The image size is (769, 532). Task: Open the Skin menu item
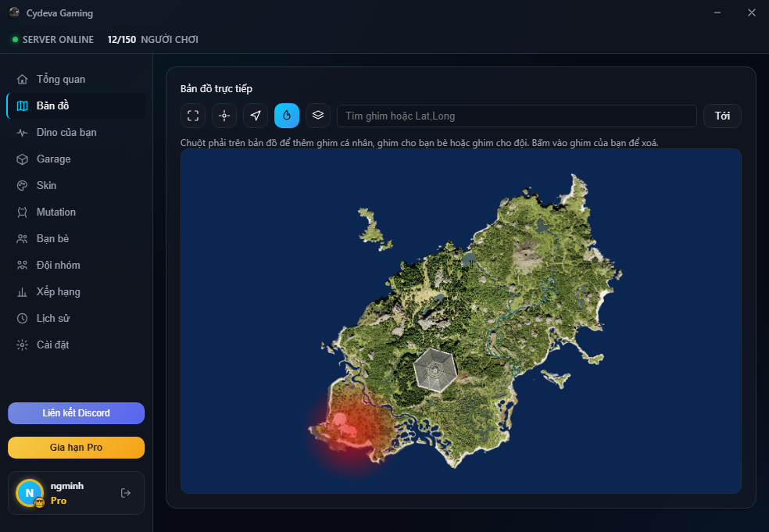point(77,185)
